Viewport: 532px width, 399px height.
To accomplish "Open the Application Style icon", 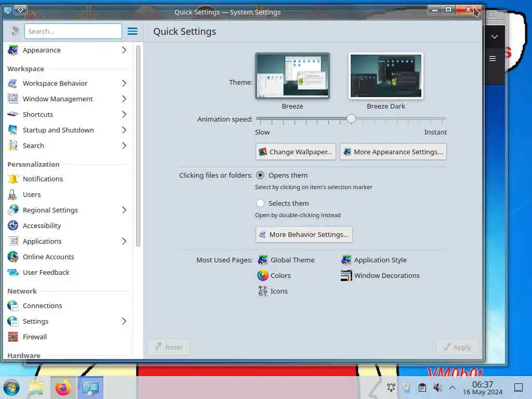I will click(346, 260).
